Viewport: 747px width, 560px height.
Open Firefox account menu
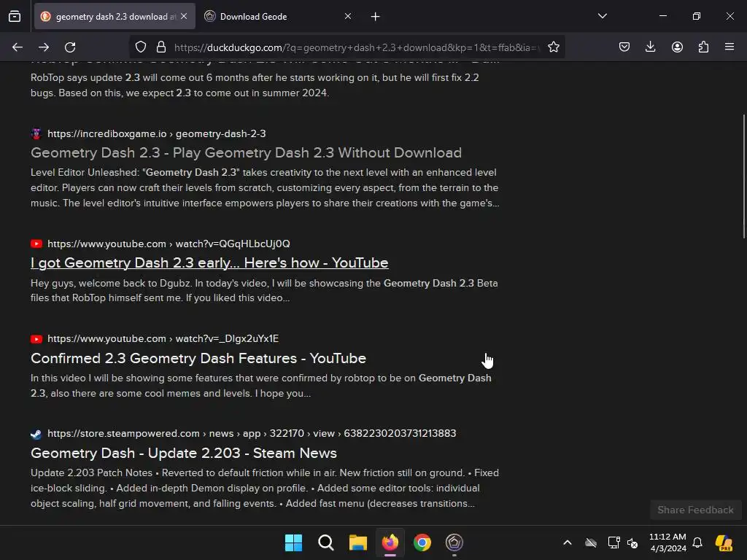677,47
